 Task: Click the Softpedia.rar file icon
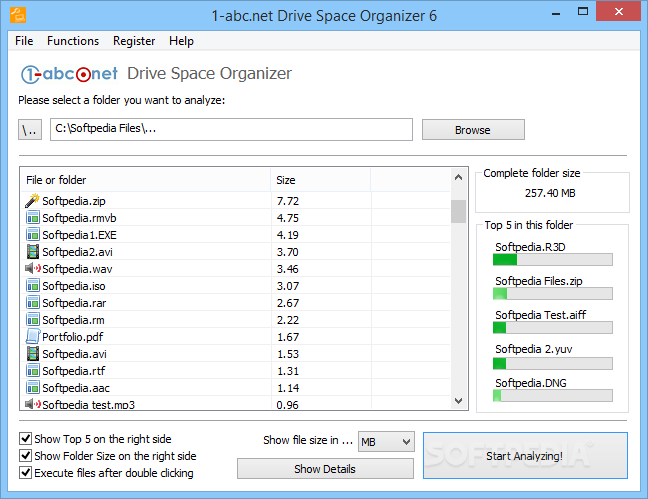tap(33, 303)
